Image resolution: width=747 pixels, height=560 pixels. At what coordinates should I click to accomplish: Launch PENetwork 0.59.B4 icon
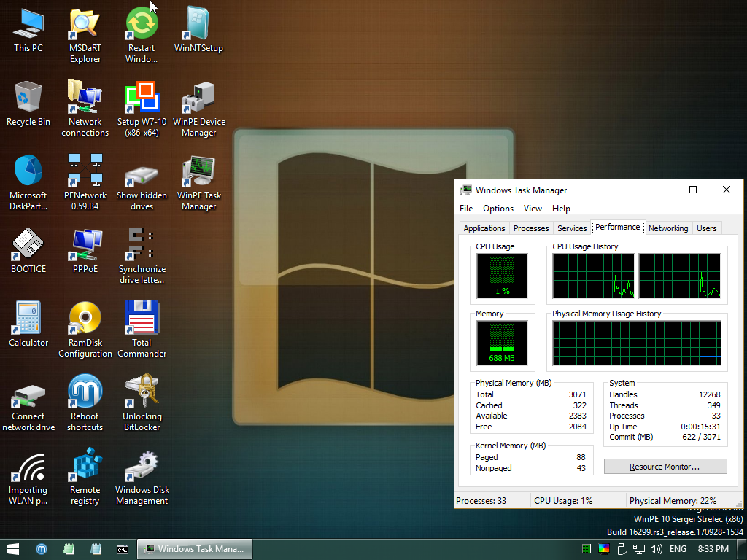pyautogui.click(x=85, y=182)
